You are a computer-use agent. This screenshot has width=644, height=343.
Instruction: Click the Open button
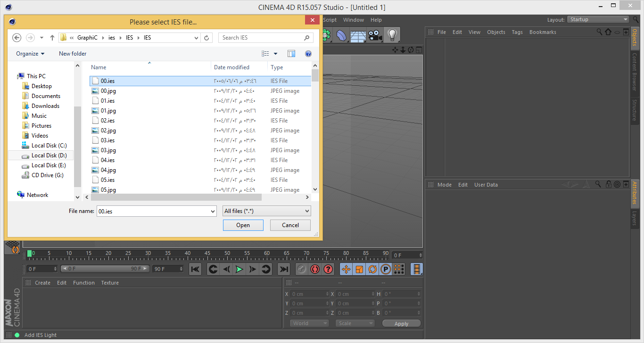(243, 225)
